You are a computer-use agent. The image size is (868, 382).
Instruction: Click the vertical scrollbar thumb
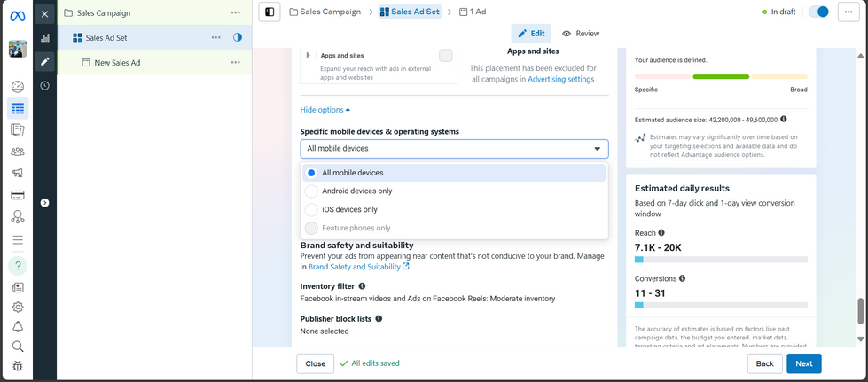(860, 311)
